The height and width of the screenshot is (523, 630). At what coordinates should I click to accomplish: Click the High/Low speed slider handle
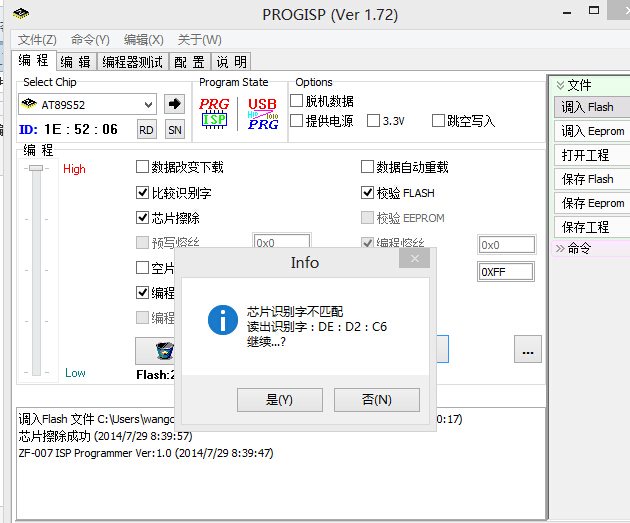[x=36, y=169]
